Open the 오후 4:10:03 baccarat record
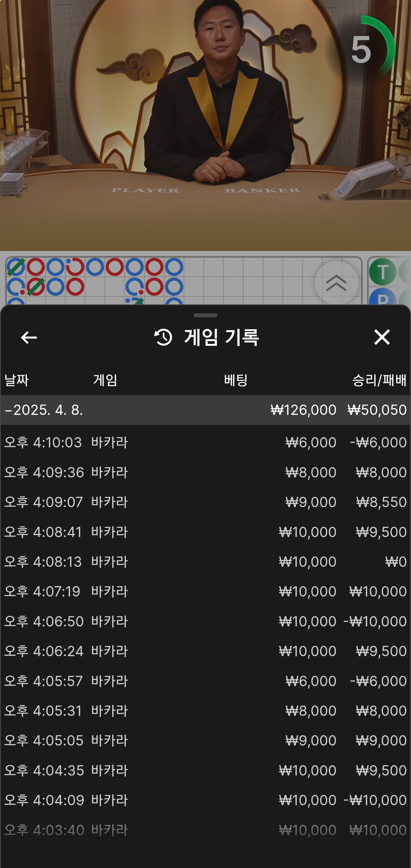The height and width of the screenshot is (868, 411). [205, 442]
